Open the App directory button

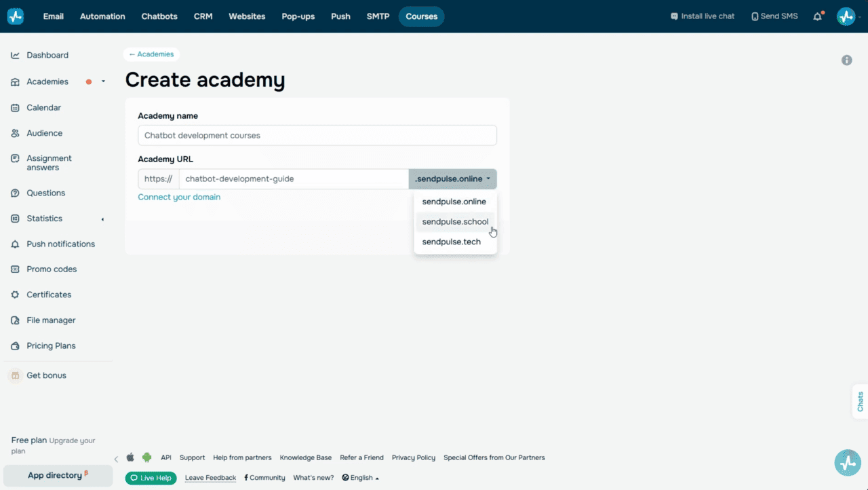(58, 475)
